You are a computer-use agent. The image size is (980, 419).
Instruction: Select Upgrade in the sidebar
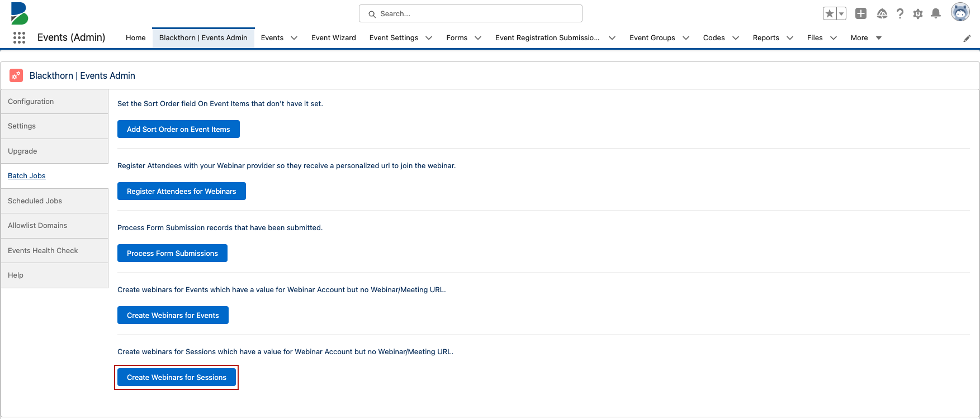pyautogui.click(x=55, y=151)
